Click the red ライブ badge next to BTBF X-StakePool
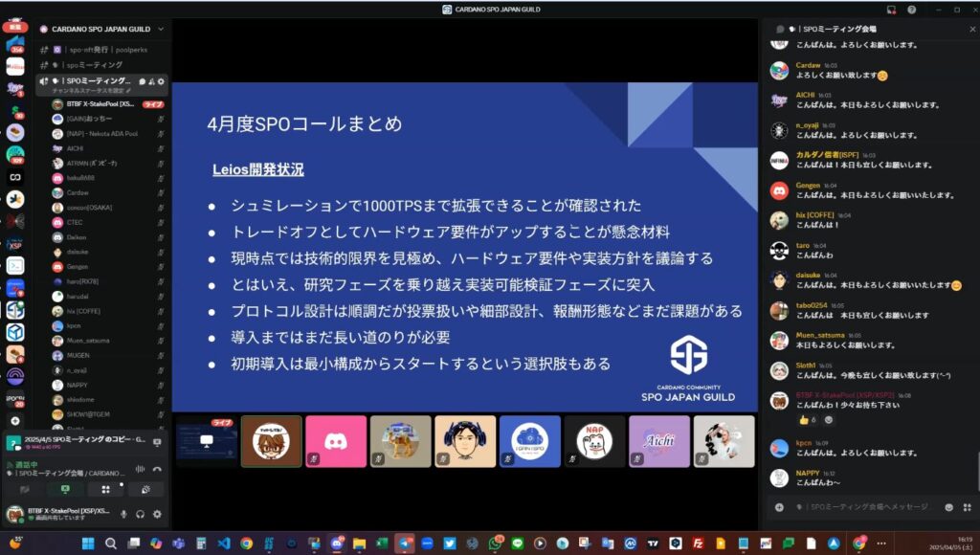The height and width of the screenshot is (555, 980). click(153, 104)
